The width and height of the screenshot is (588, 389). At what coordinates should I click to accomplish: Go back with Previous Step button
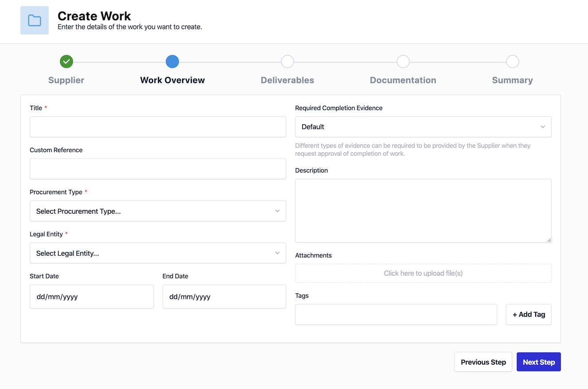[483, 362]
